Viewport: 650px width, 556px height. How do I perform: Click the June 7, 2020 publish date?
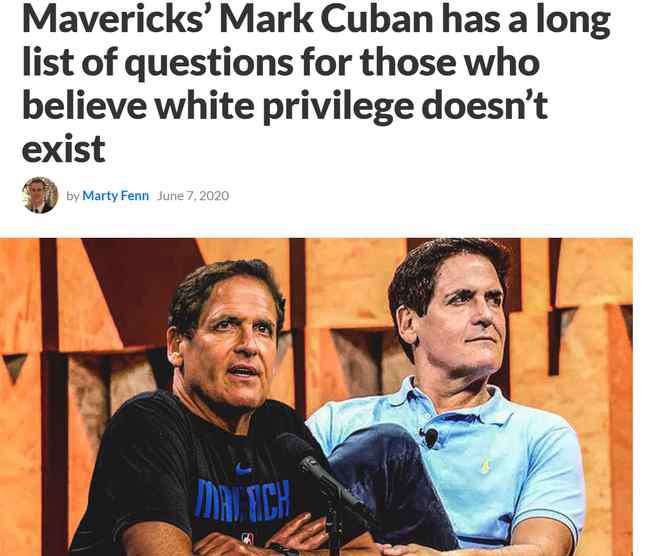click(x=193, y=195)
